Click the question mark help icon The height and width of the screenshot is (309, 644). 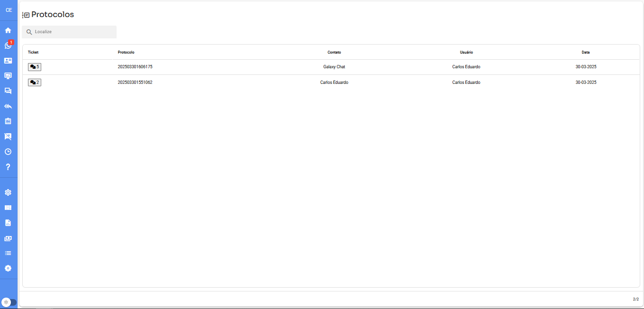click(x=8, y=167)
